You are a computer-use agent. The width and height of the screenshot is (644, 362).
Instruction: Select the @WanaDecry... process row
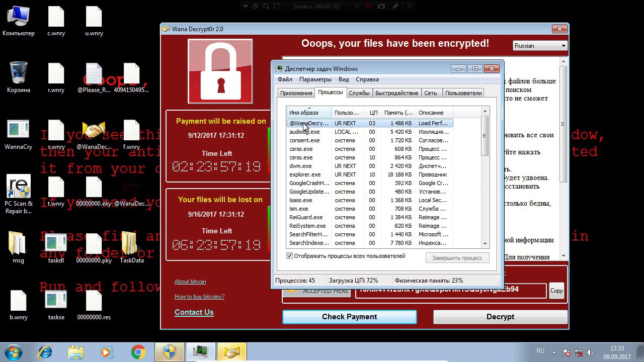tap(370, 123)
